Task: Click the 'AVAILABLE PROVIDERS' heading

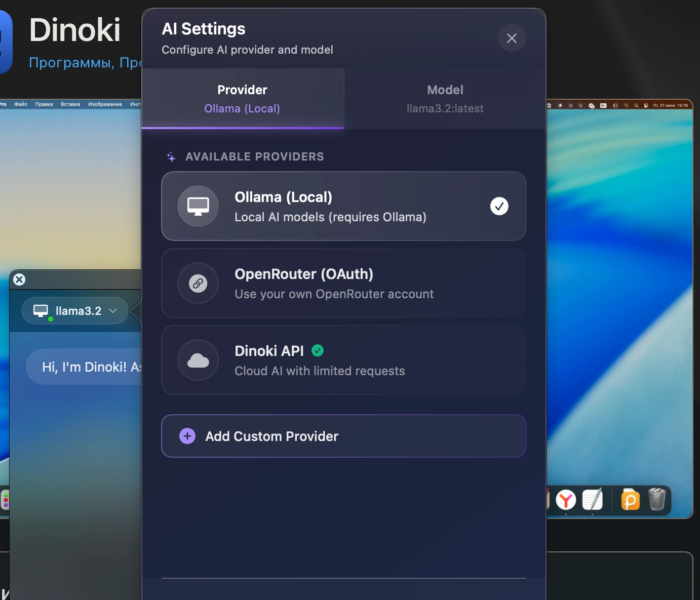Action: tap(255, 157)
